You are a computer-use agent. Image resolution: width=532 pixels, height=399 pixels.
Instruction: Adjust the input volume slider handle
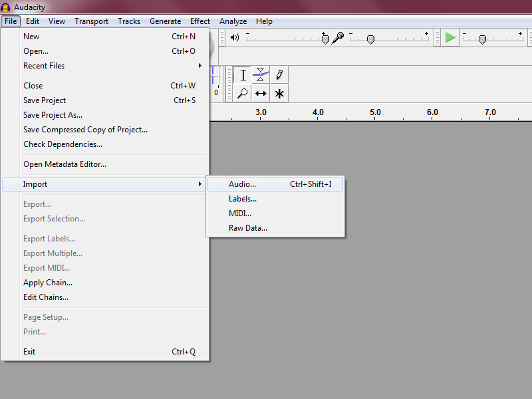click(x=370, y=40)
